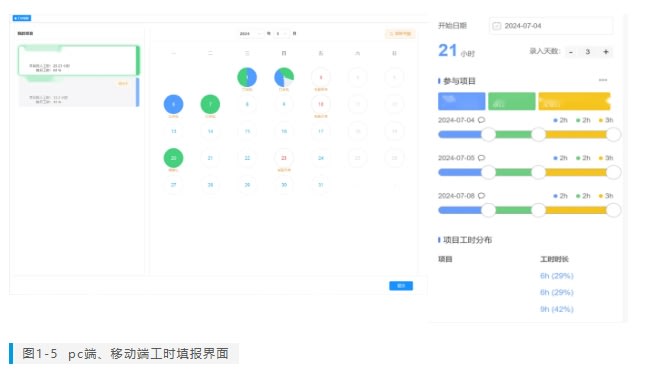Click the blue tag at the top-left corner
The width and height of the screenshot is (654, 374).
pyautogui.click(x=22, y=18)
